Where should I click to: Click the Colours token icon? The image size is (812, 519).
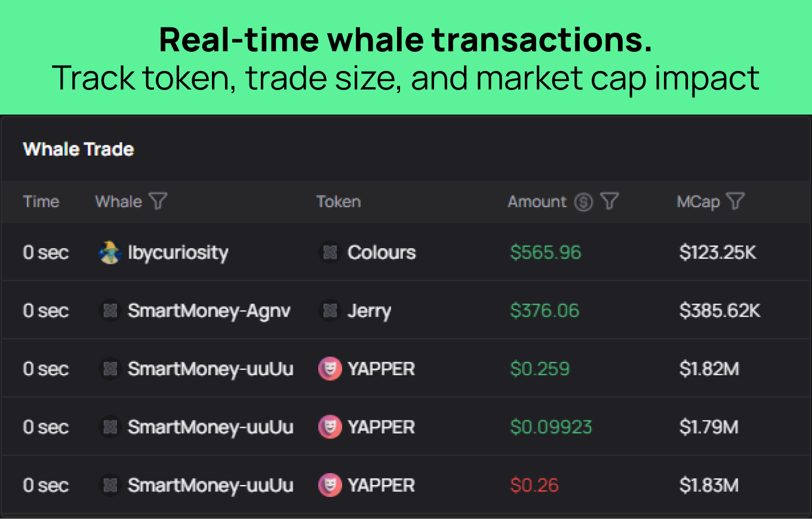pos(330,252)
